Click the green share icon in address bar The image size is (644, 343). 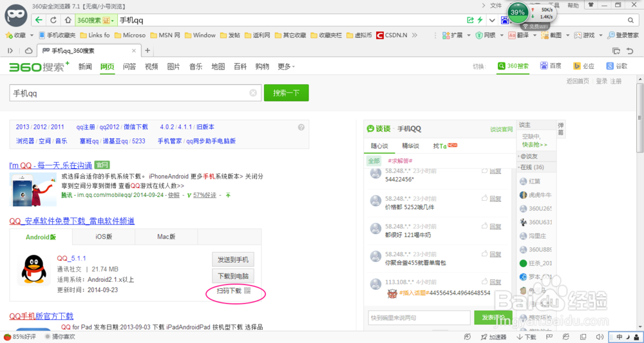coord(470,20)
